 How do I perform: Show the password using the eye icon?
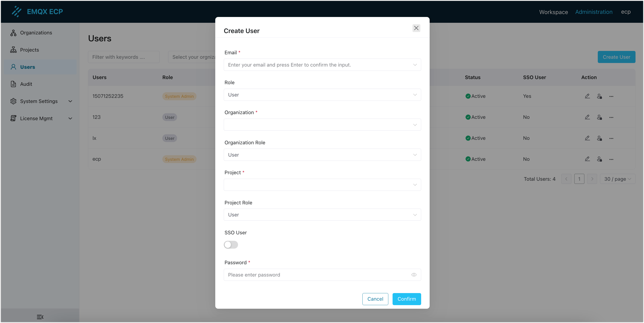(414, 275)
